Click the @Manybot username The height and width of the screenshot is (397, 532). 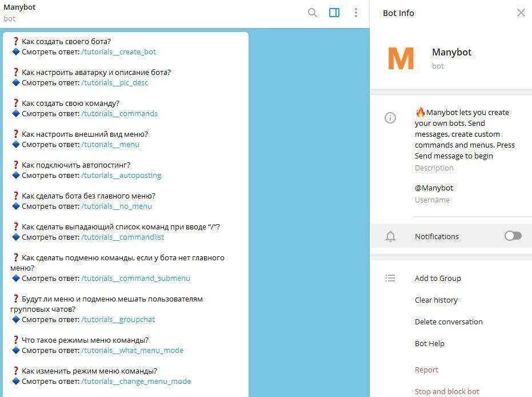(434, 188)
